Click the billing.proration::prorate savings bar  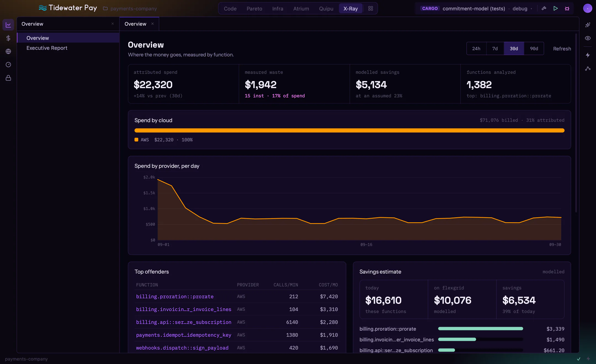tap(480, 329)
